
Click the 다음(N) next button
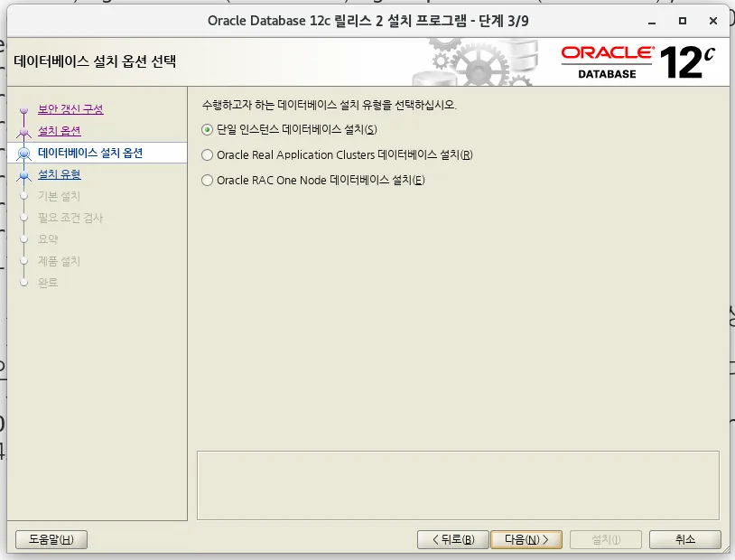tap(526, 539)
